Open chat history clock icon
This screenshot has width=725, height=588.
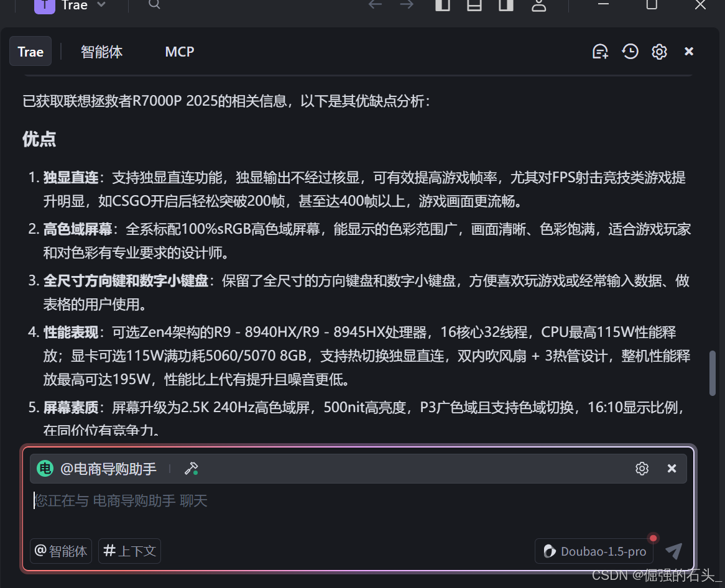630,52
